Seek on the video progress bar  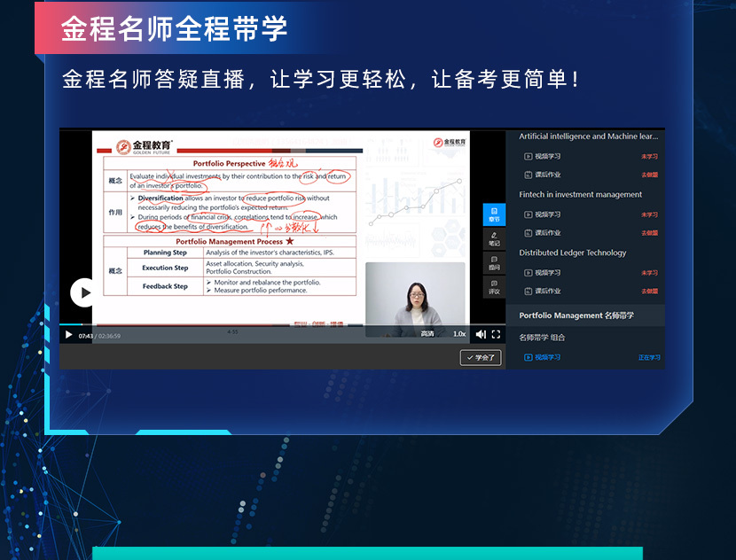coord(266,324)
